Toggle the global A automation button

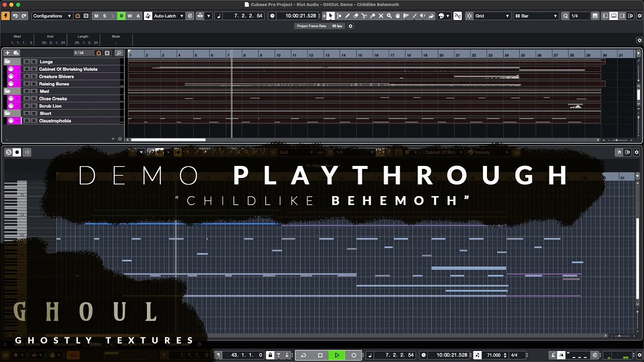coord(138,16)
